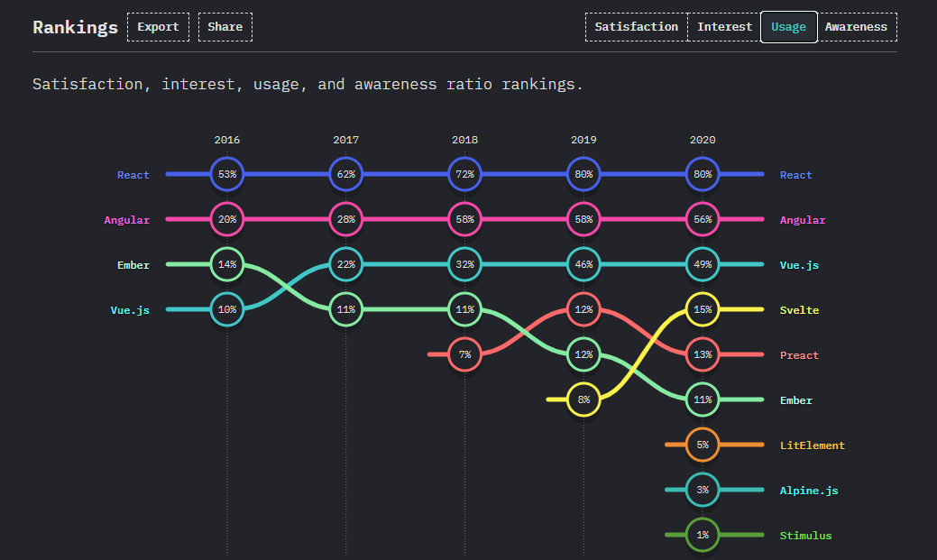Click React 2020 node showing 80%

[x=703, y=174]
